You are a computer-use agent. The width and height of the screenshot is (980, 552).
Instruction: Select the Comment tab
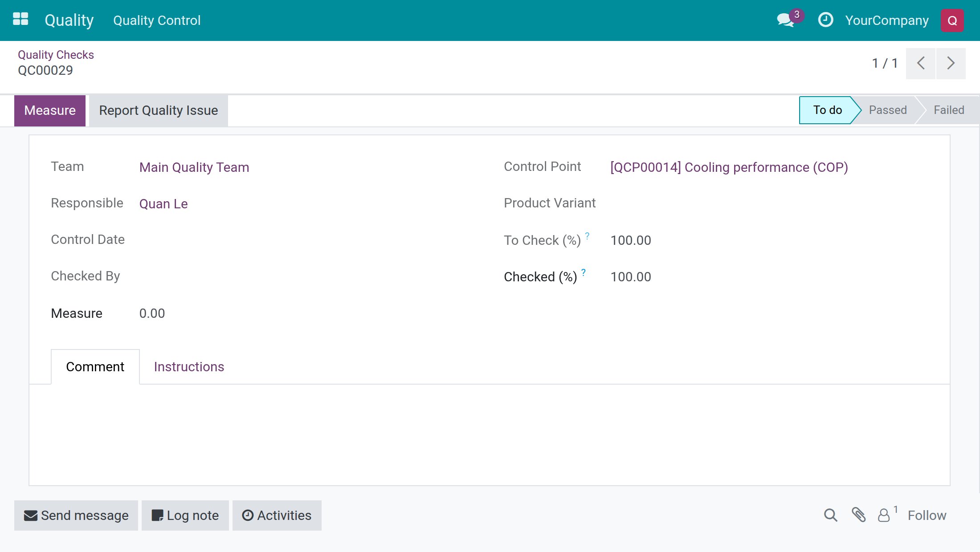(x=95, y=366)
